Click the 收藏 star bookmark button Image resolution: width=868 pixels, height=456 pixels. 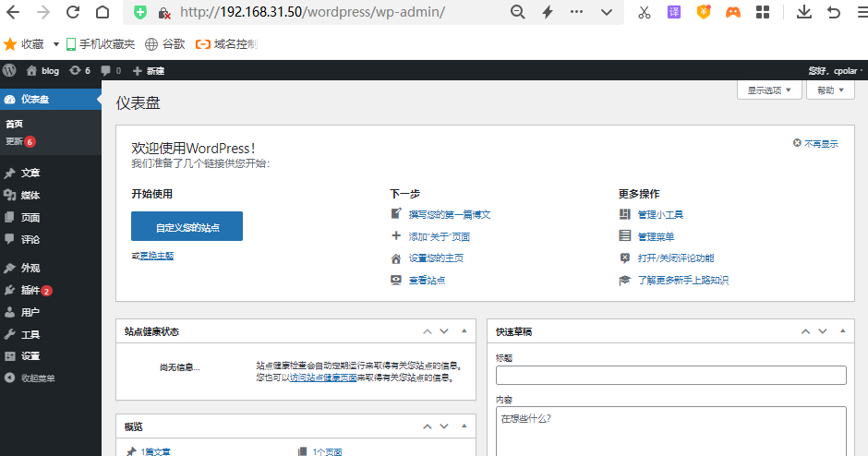pos(24,44)
